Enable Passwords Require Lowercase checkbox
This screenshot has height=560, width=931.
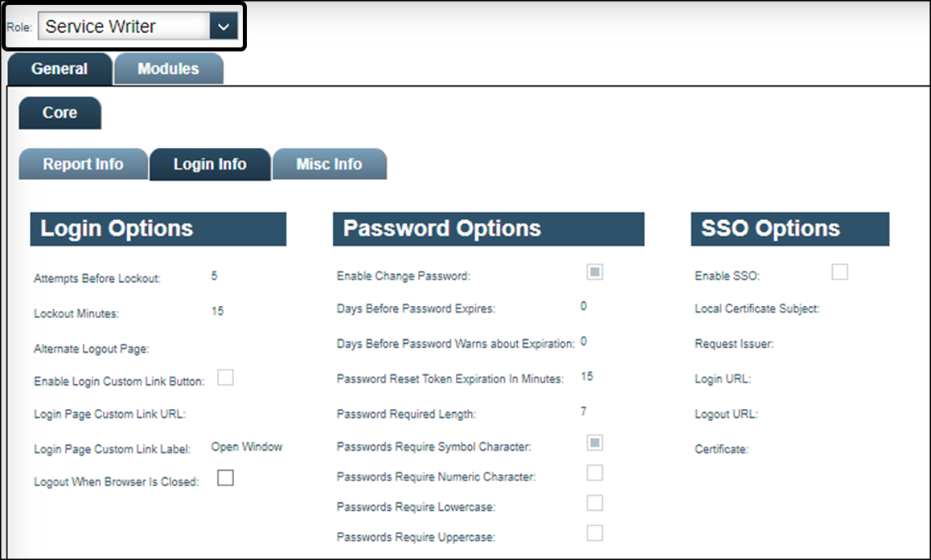pos(595,503)
